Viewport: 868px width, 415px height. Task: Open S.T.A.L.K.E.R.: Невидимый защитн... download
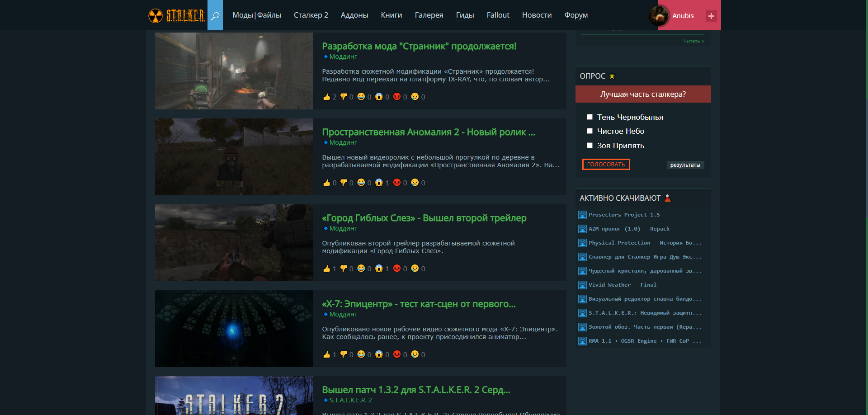[645, 313]
